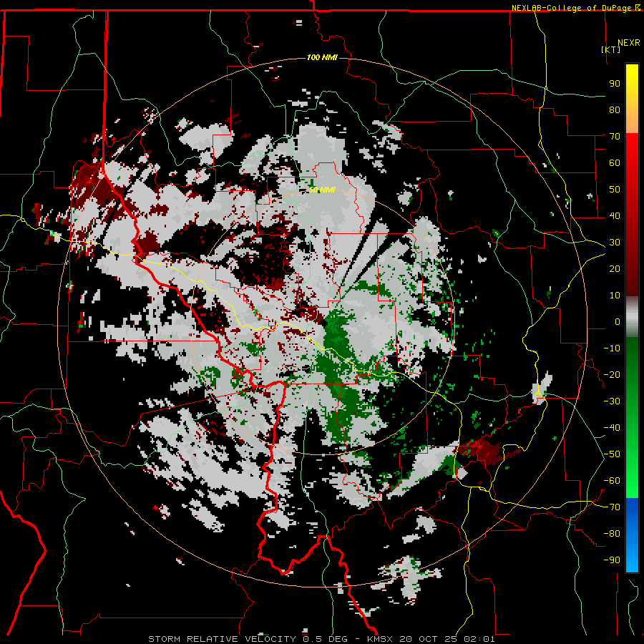This screenshot has height=644, width=644.
Task: Click the -90 value on the velocity scale
Action: point(612,560)
